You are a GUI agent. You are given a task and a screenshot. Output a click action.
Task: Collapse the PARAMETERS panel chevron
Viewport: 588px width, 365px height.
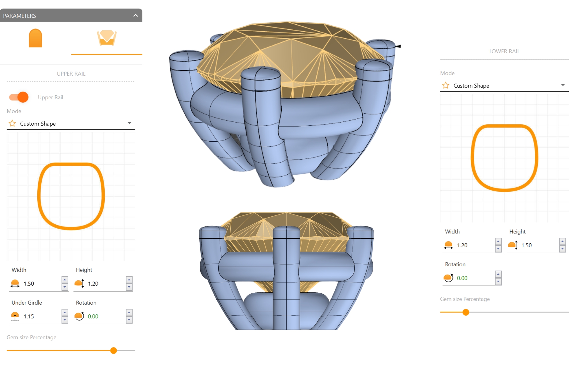tap(135, 15)
